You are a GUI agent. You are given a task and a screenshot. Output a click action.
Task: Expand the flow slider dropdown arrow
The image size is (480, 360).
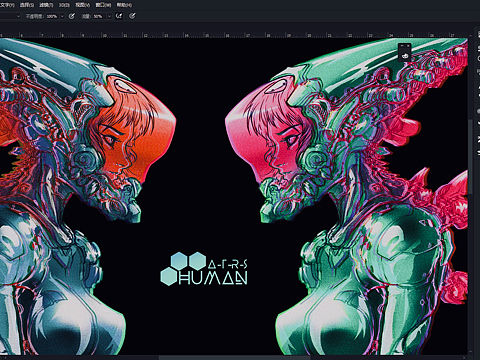[x=109, y=16]
